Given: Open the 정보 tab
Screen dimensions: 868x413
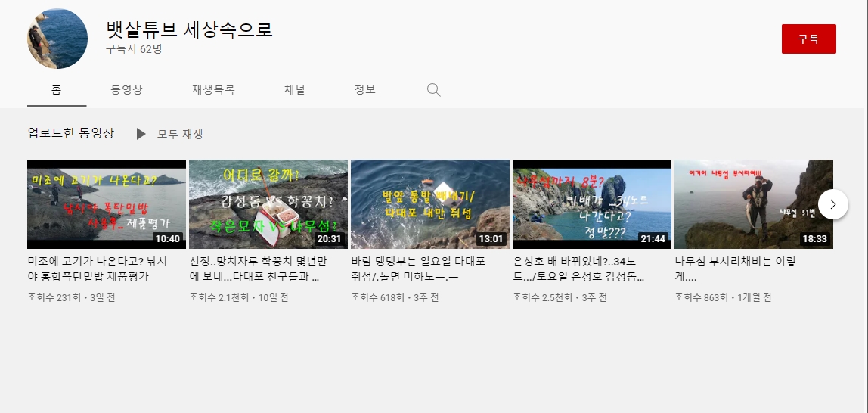Looking at the screenshot, I should (x=364, y=89).
